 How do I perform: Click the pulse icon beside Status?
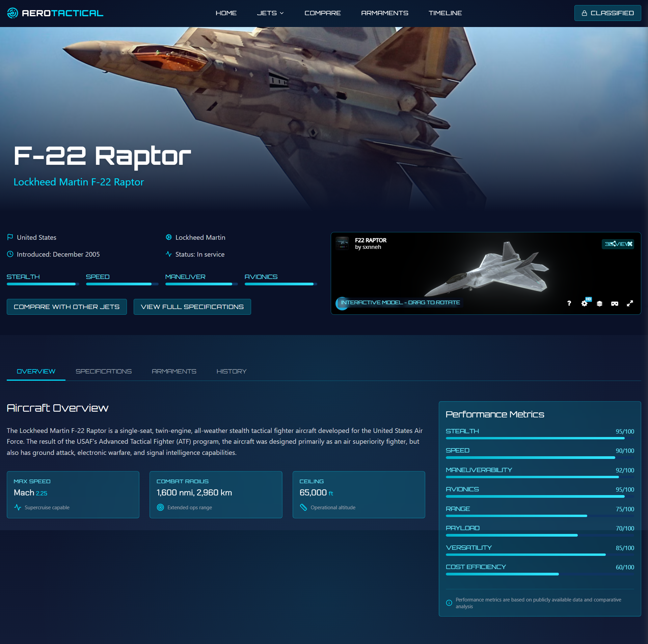(x=169, y=254)
